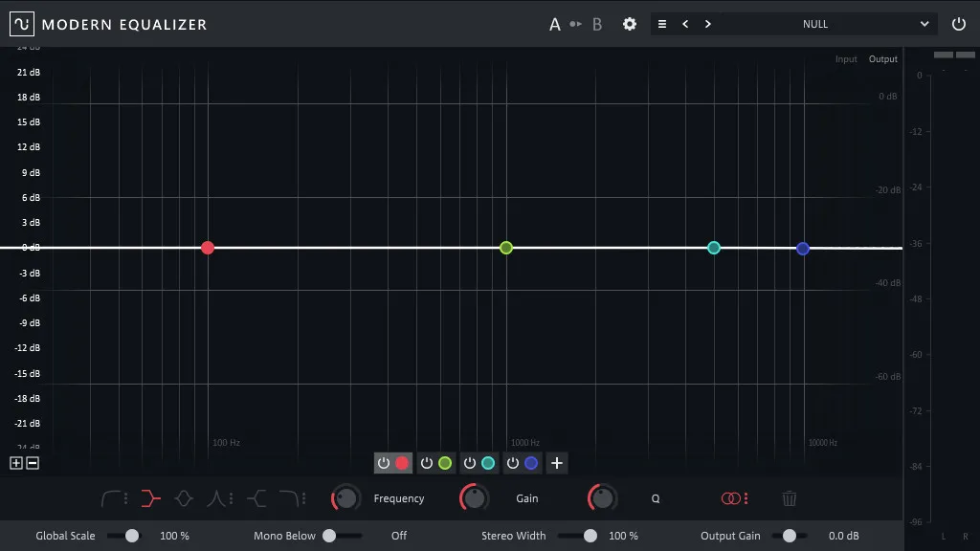980x551 pixels.
Task: Open low-pass filter slope options dots
Action: (303, 498)
